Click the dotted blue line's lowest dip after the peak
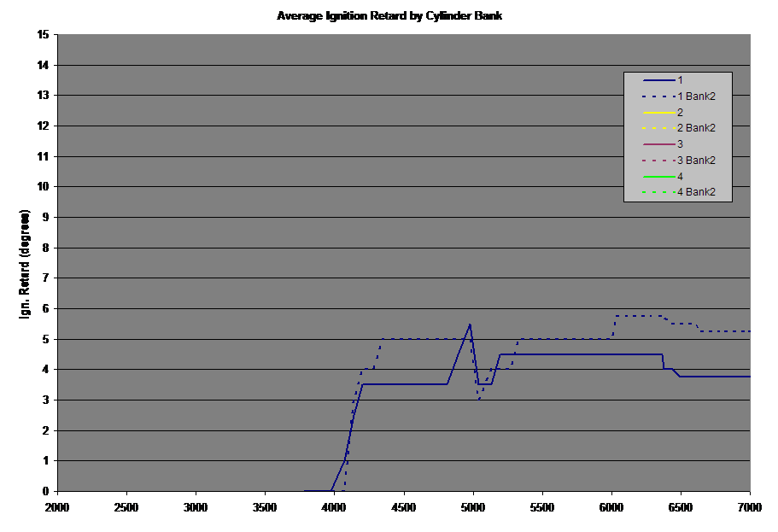Viewport: 778px width, 532px height. tap(480, 399)
